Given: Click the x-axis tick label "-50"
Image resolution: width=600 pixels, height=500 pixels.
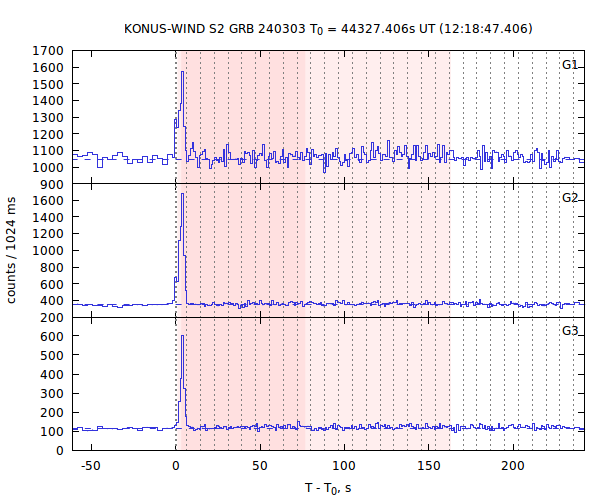Looking at the screenshot, I should (x=91, y=466).
